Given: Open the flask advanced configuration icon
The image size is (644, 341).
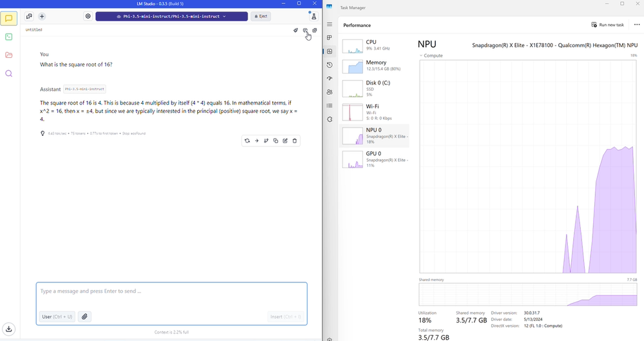Looking at the screenshot, I should click(x=314, y=16).
